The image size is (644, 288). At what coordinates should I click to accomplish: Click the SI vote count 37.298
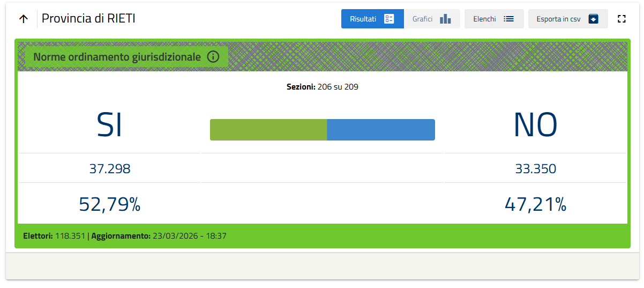click(110, 169)
